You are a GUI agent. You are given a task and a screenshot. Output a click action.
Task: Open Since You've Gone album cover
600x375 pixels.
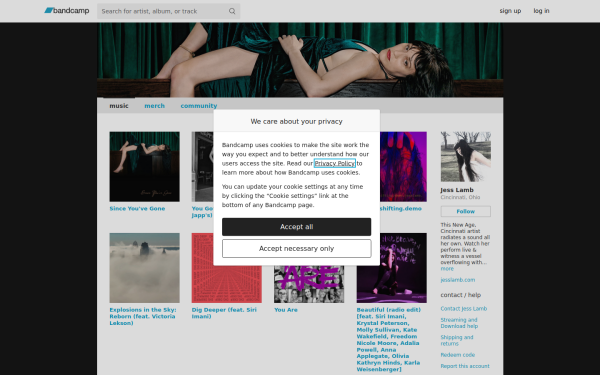[144, 166]
